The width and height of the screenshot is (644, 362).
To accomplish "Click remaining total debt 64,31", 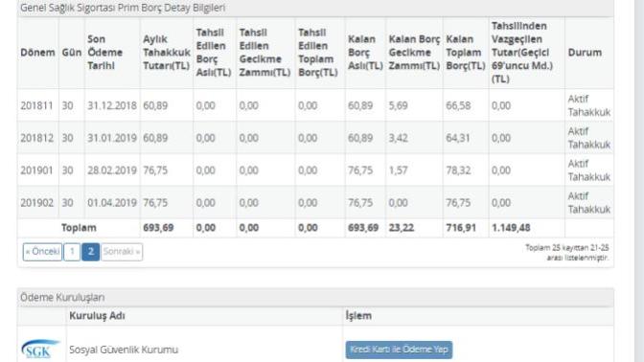I will point(458,138).
